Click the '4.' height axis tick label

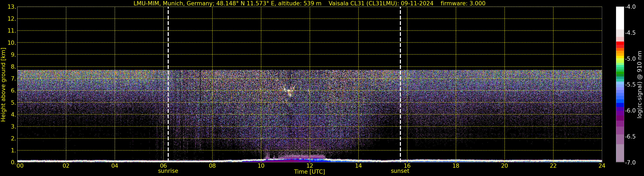click(x=13, y=114)
